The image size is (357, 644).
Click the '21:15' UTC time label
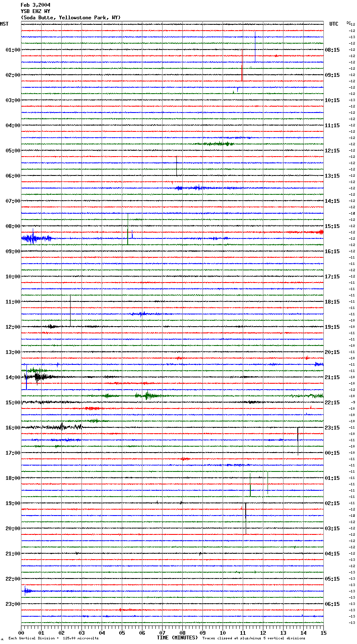[x=332, y=377]
